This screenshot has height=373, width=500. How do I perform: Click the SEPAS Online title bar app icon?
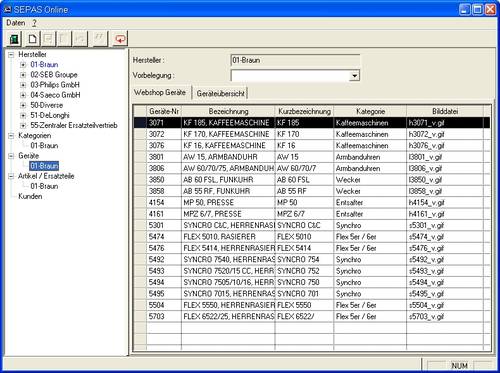click(x=8, y=9)
